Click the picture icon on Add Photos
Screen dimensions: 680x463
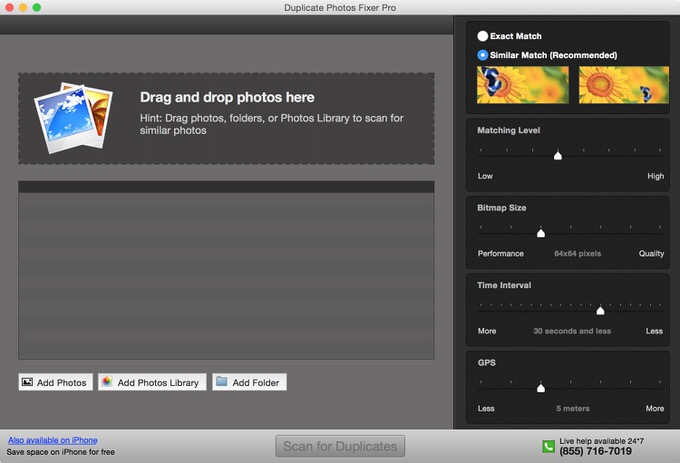[x=28, y=382]
